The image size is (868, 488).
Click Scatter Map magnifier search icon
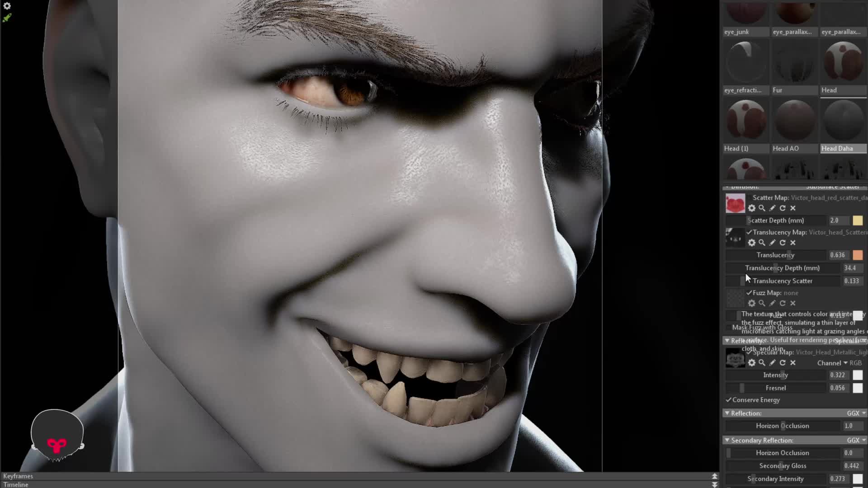(x=762, y=208)
